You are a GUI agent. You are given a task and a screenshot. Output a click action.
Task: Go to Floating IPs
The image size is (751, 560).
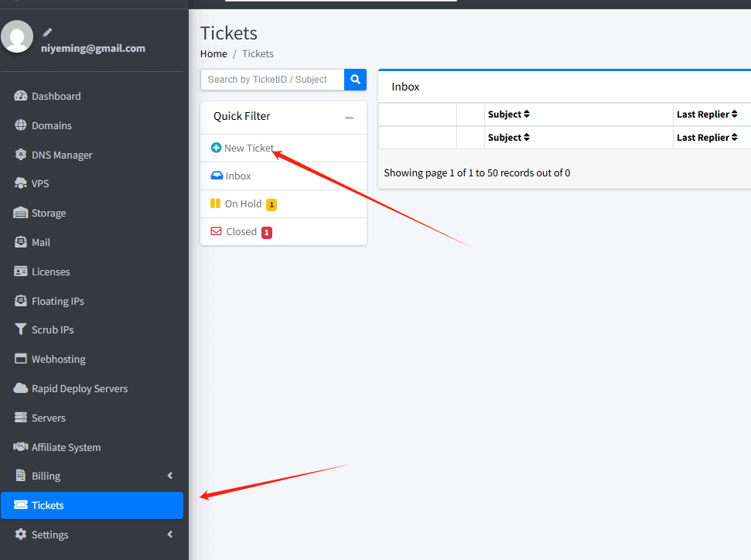tap(92, 301)
